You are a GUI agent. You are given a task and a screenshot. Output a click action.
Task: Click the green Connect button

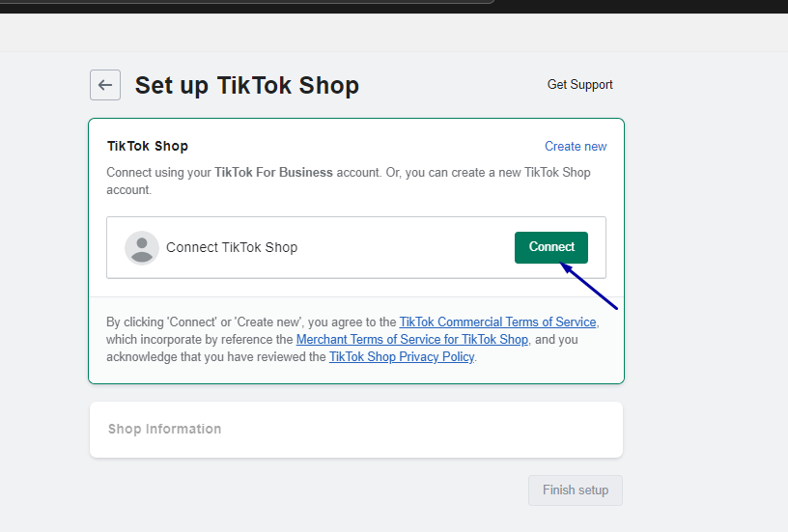tap(551, 247)
